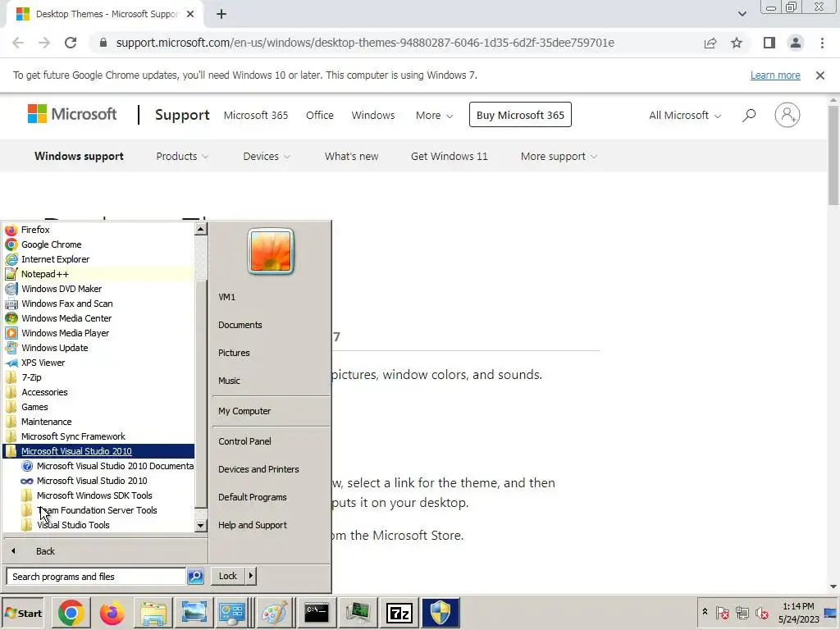Image resolution: width=840 pixels, height=630 pixels.
Task: Open the 7-Zip taskbar icon
Action: (x=399, y=613)
